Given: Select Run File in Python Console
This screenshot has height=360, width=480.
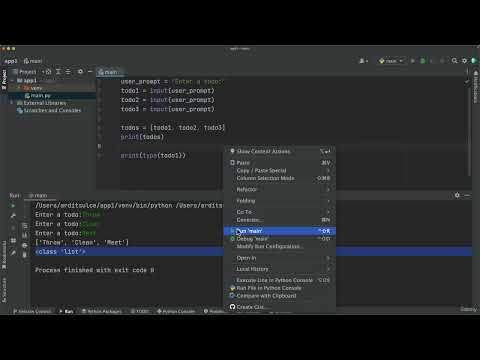Looking at the screenshot, I should [280, 288].
